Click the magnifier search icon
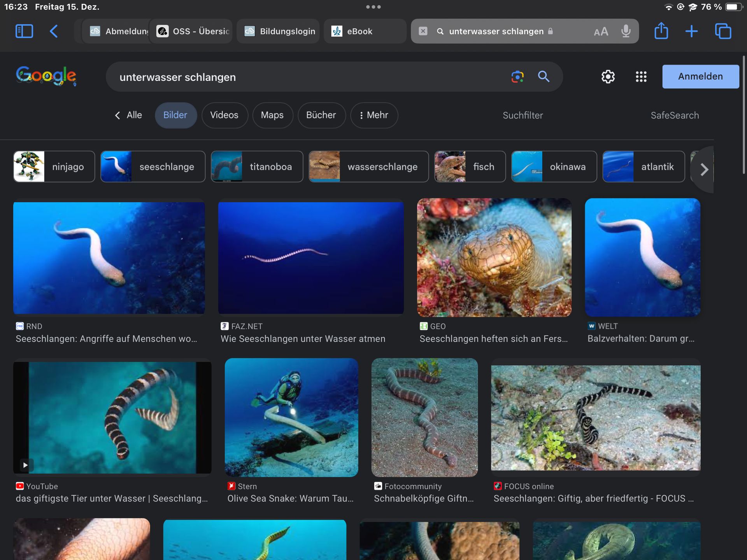This screenshot has height=560, width=747. tap(544, 77)
